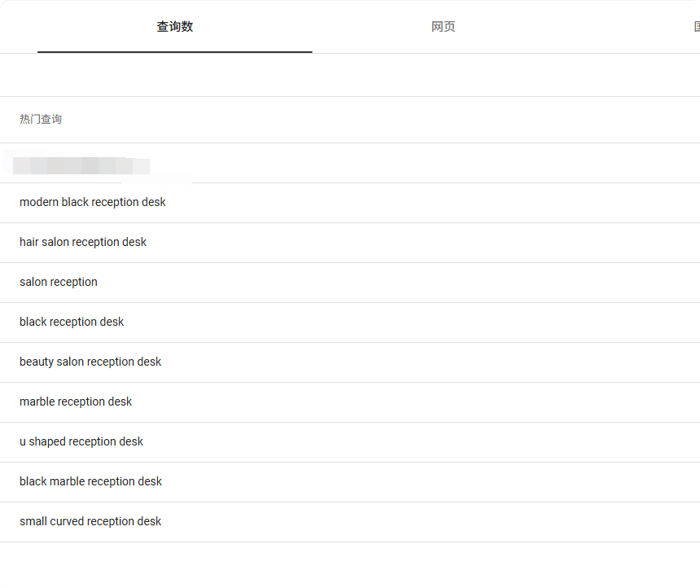Click the 'salon reception' query
Viewport: 700px width, 588px height.
[x=59, y=282]
